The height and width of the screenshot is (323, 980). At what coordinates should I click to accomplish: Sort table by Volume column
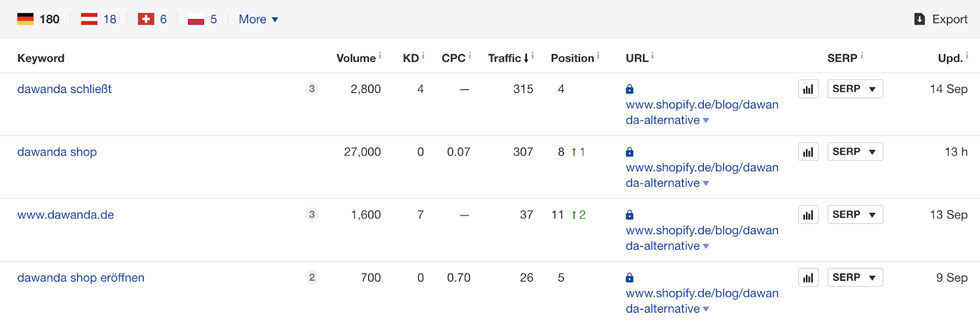pyautogui.click(x=356, y=58)
